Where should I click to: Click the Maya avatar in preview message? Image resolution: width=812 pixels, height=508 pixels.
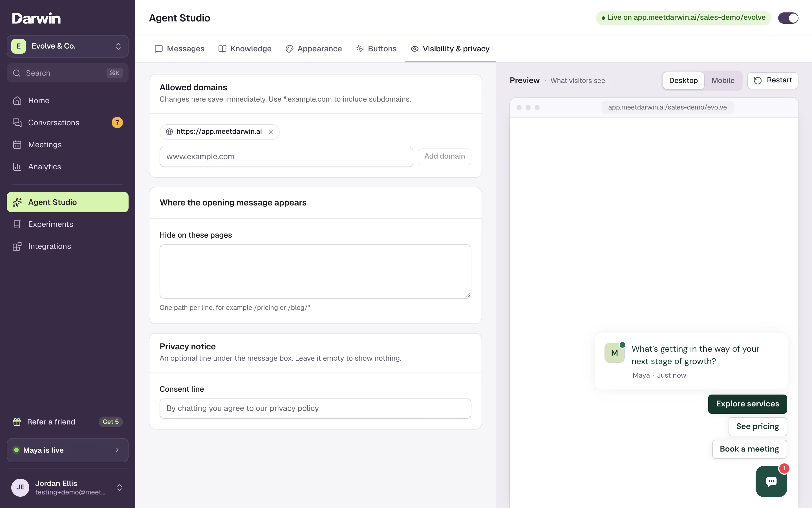point(614,353)
